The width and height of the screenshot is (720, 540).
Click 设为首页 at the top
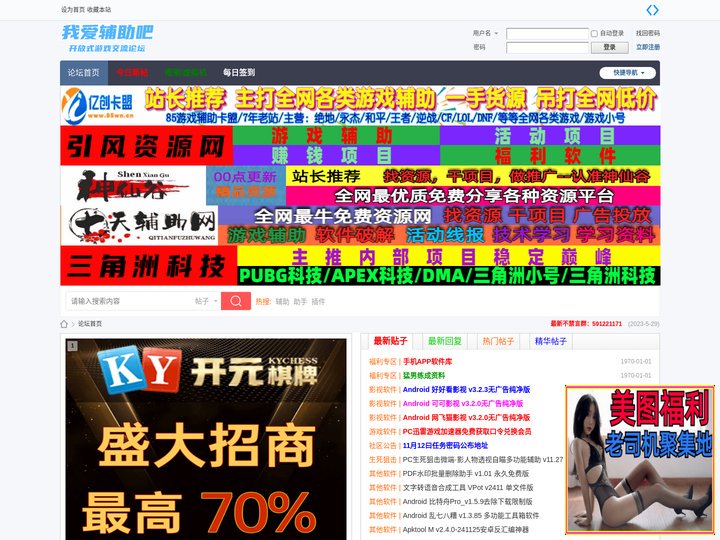(73, 10)
